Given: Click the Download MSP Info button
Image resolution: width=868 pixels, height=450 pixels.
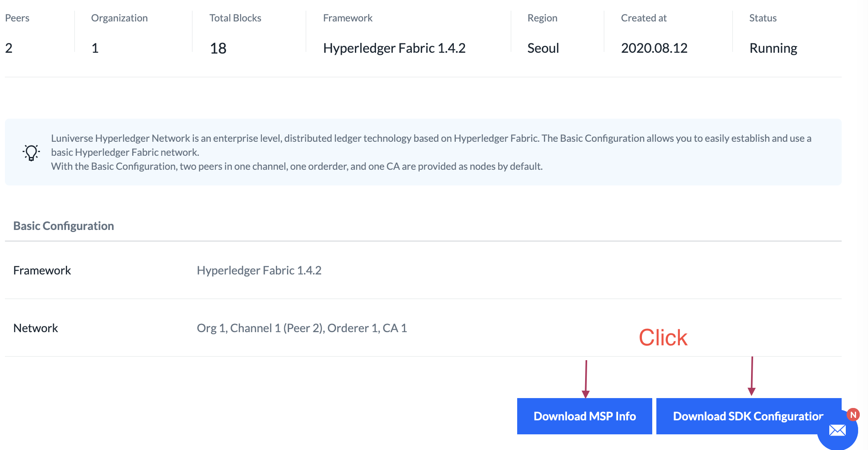Looking at the screenshot, I should 584,416.
